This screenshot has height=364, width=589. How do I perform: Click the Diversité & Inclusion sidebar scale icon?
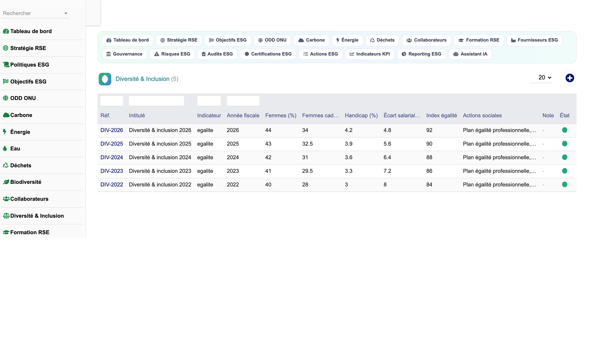[6, 216]
